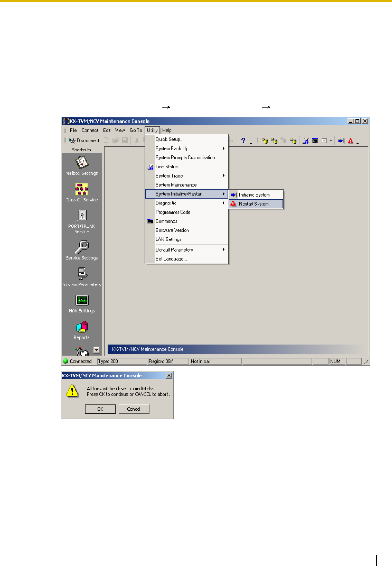Open Service Settings wrench shortcut

82,250
